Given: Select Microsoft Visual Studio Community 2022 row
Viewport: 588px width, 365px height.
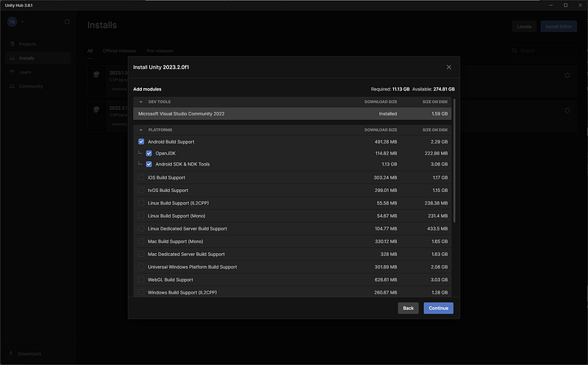Looking at the screenshot, I should click(292, 113).
